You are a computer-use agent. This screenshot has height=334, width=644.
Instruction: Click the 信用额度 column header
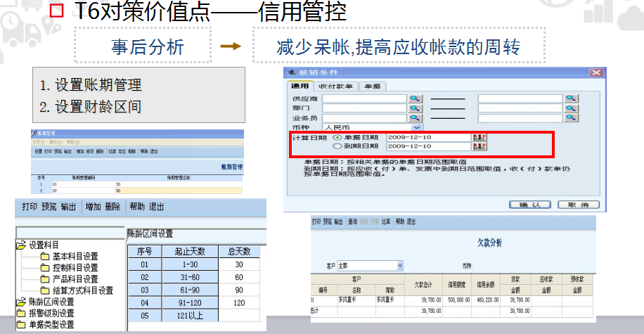click(456, 285)
